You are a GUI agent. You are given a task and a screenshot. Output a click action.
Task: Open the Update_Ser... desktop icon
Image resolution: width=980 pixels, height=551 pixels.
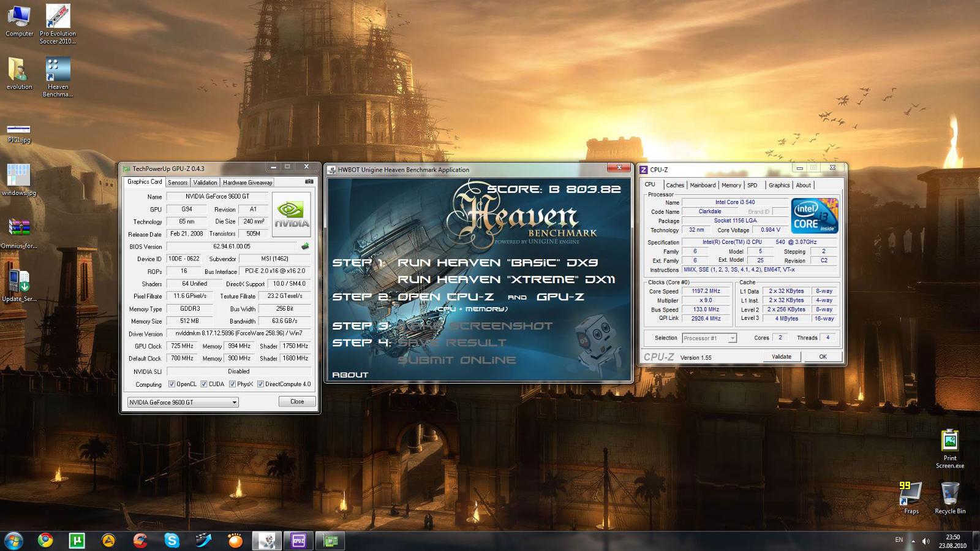pos(19,286)
